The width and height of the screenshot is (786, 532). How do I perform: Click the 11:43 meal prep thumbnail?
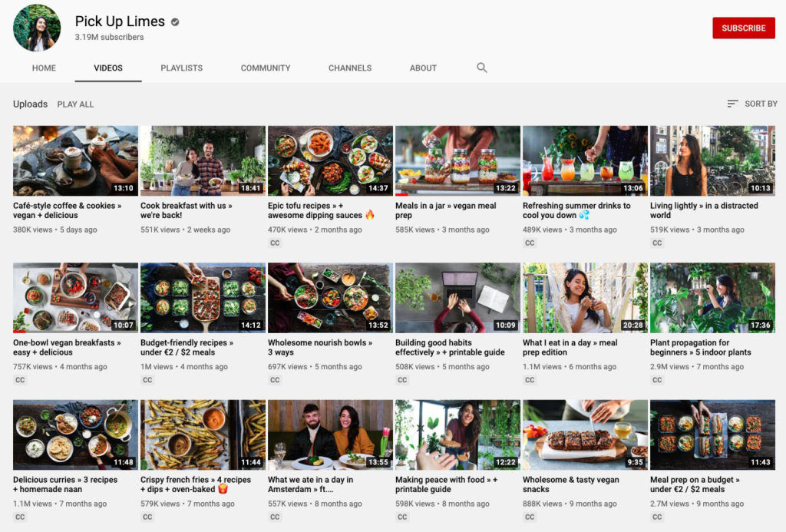tap(712, 435)
